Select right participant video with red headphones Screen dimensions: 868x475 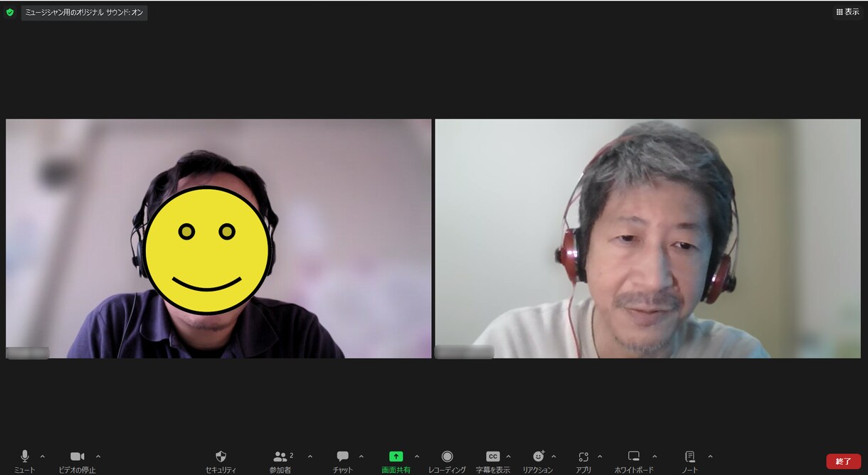click(647, 238)
